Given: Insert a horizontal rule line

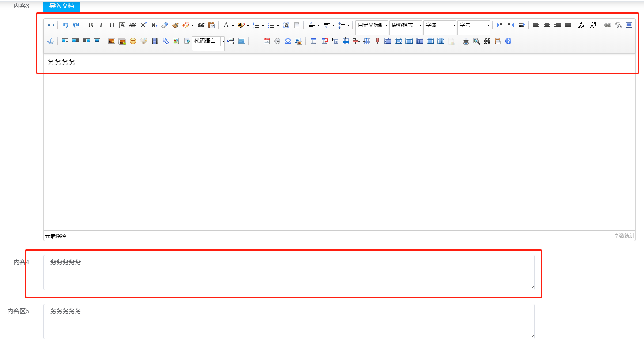Looking at the screenshot, I should [256, 41].
